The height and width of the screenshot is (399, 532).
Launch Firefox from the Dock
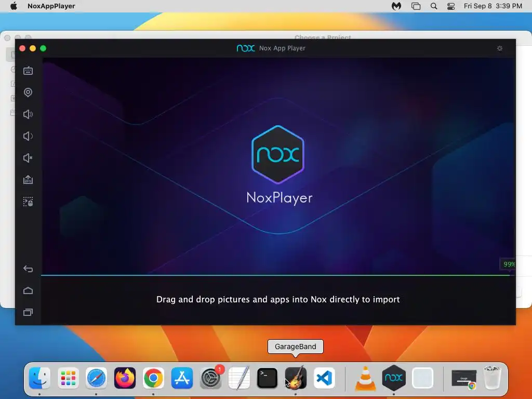click(x=125, y=378)
